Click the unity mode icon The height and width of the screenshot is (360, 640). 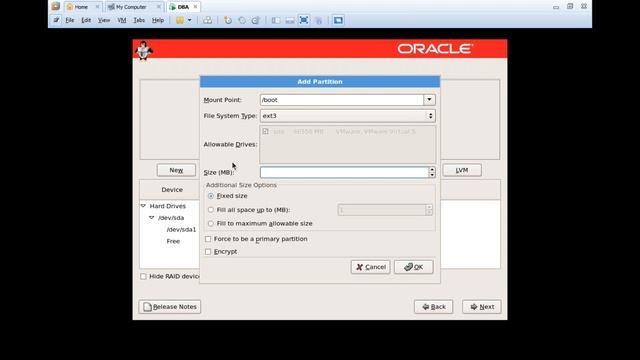pyautogui.click(x=318, y=20)
